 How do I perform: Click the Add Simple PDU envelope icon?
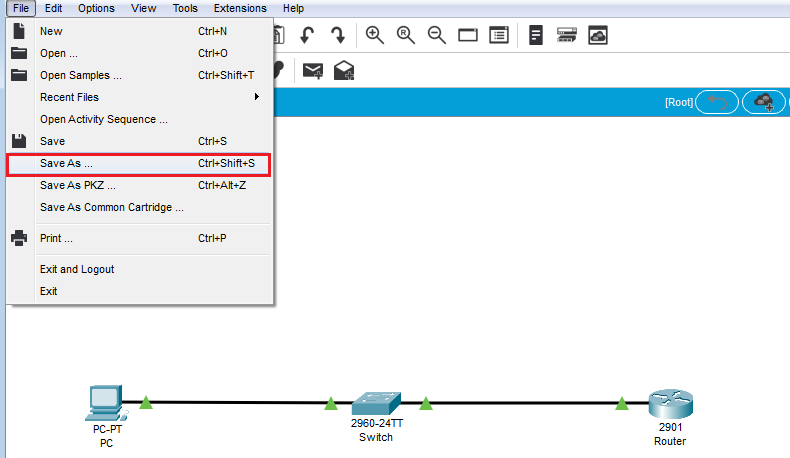(x=313, y=71)
